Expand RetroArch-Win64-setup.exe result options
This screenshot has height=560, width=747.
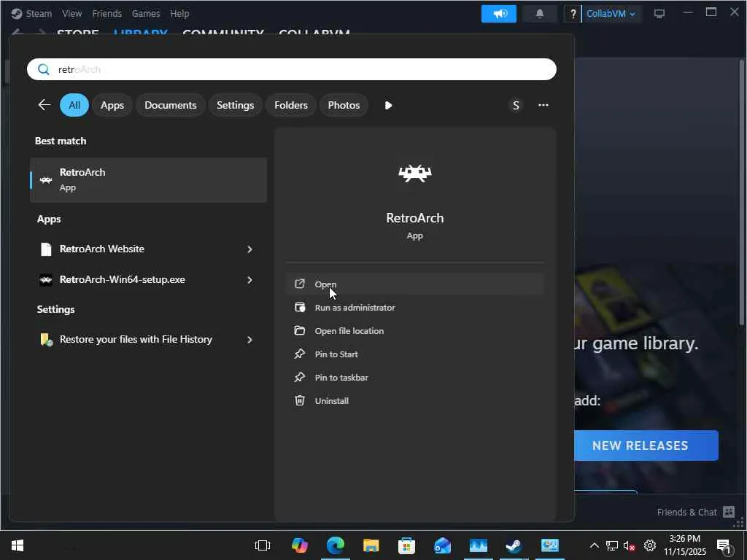(x=249, y=279)
